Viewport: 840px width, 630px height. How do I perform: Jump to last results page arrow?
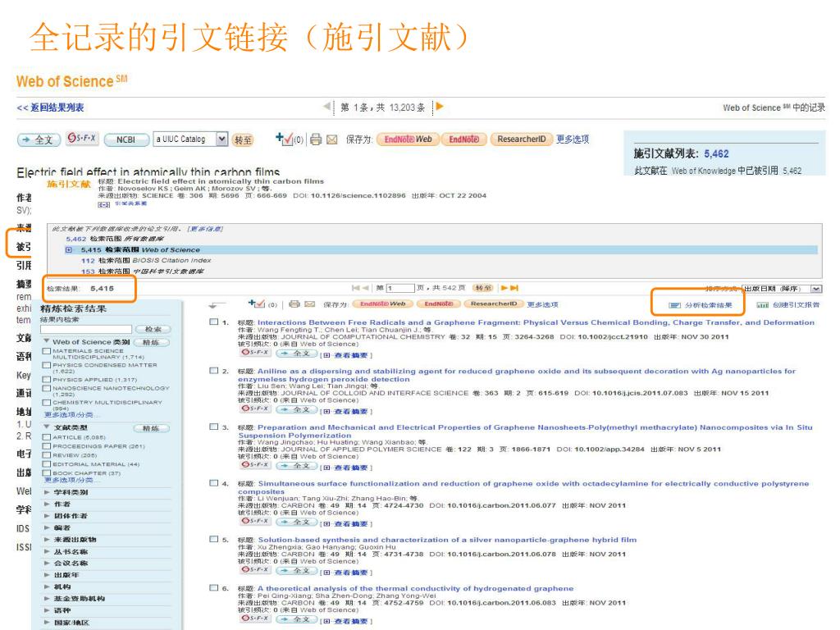[x=514, y=288]
